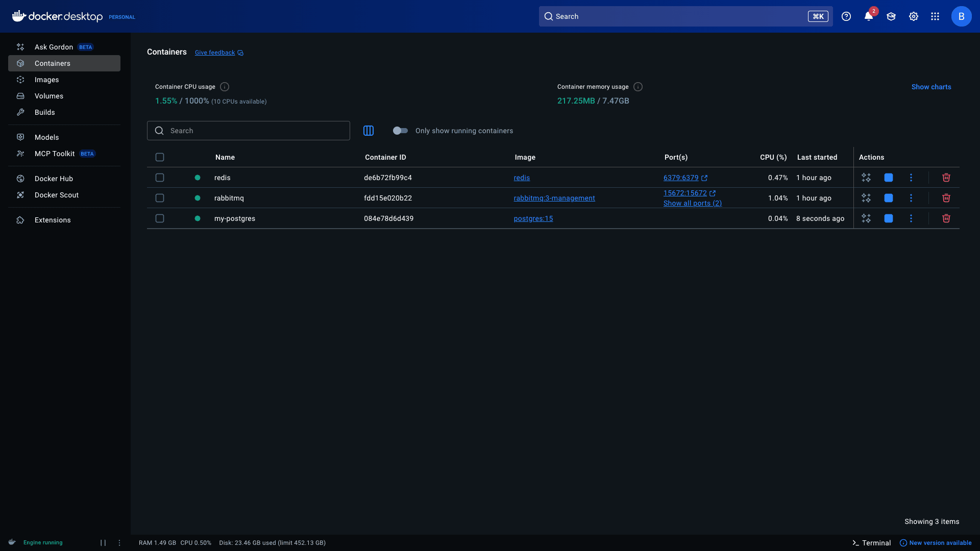The width and height of the screenshot is (980, 551).
Task: Enable Only show running containers
Action: [x=401, y=131]
